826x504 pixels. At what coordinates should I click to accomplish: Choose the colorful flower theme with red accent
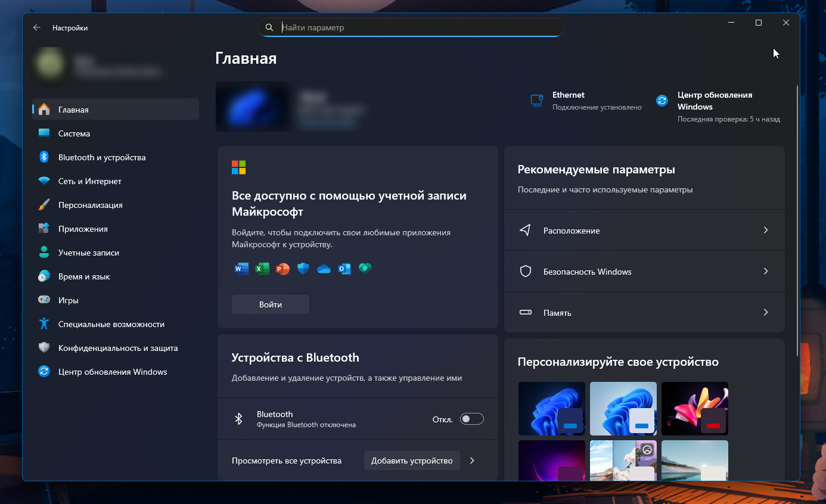coord(695,409)
